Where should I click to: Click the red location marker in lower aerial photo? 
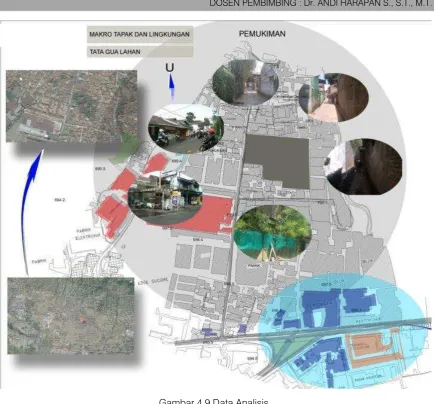82,320
